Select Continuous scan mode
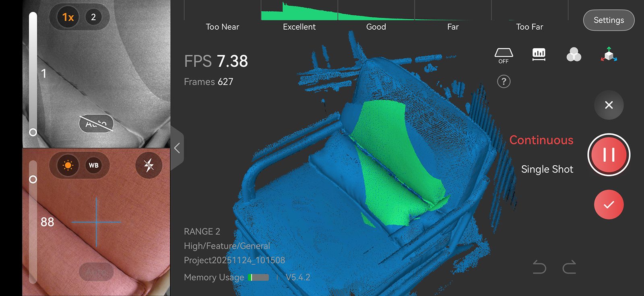 click(541, 140)
